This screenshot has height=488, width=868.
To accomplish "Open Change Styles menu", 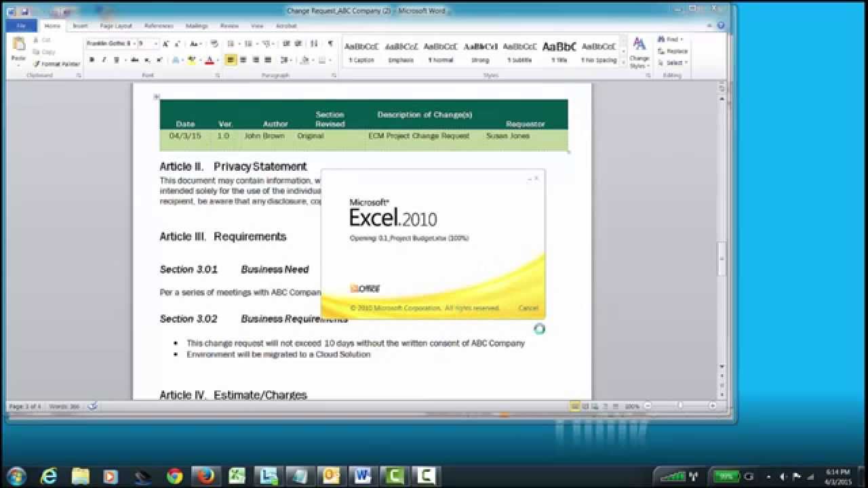I will point(639,52).
